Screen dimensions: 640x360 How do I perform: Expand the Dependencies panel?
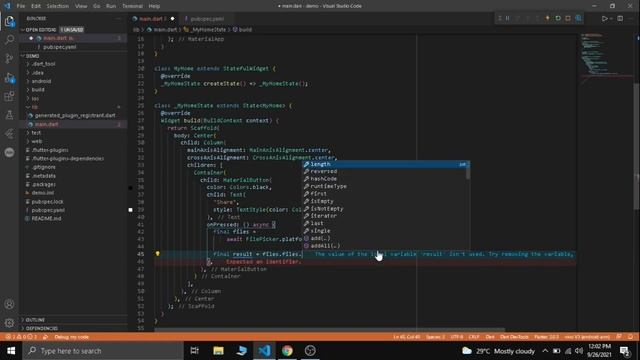point(41,329)
